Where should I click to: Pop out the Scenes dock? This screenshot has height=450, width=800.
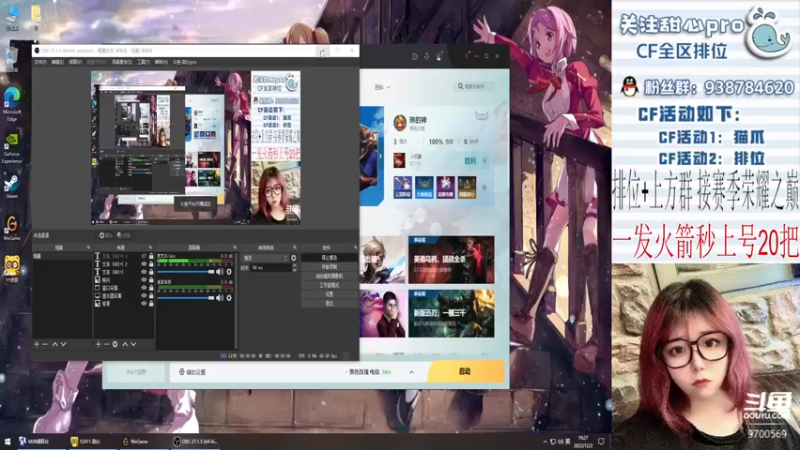coord(88,247)
